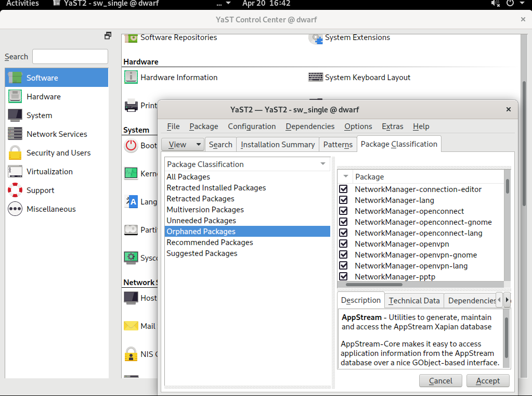The image size is (532, 396).
Task: Click the NIS lock icon
Action: click(131, 354)
